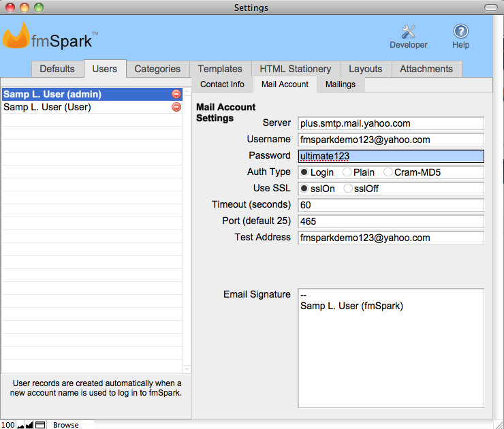Image resolution: width=504 pixels, height=429 pixels.
Task: Select the Plain auth type radio button
Action: pyautogui.click(x=347, y=172)
